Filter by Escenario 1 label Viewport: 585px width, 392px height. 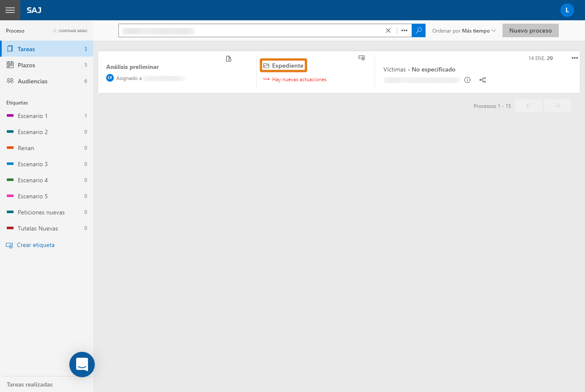click(x=47, y=116)
